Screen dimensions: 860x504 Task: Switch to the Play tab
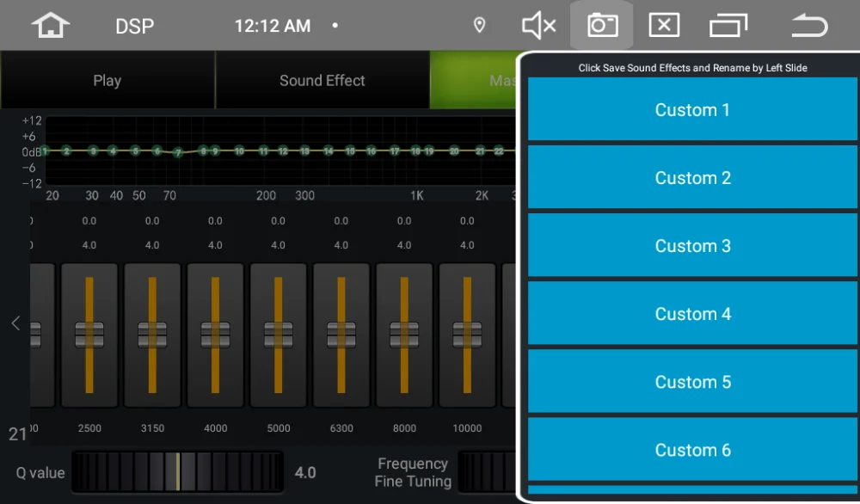[107, 80]
